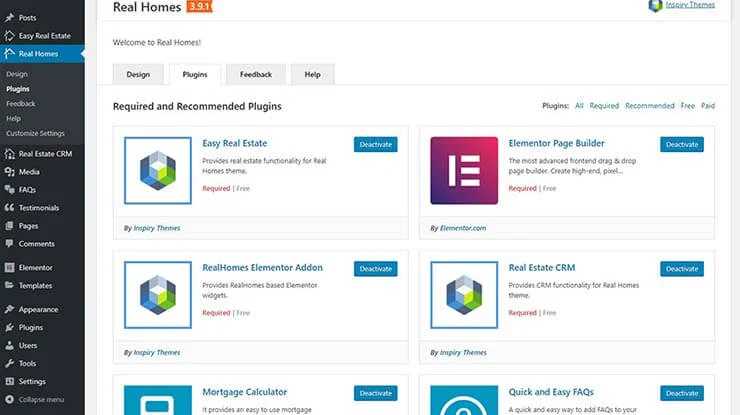Filter plugins by All
The height and width of the screenshot is (415, 740).
click(x=579, y=106)
